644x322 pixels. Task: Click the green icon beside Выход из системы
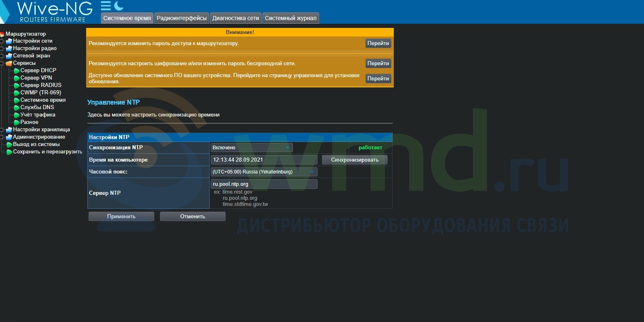(9, 144)
